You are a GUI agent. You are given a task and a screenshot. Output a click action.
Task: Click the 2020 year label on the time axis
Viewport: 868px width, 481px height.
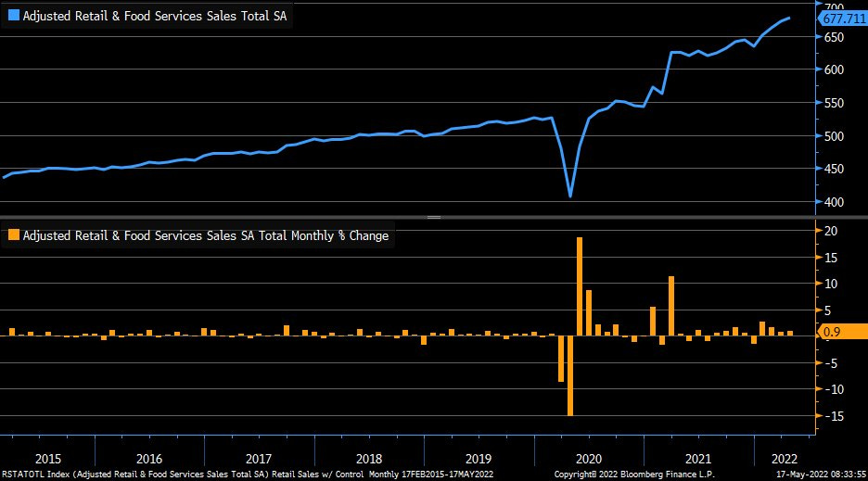tap(590, 458)
